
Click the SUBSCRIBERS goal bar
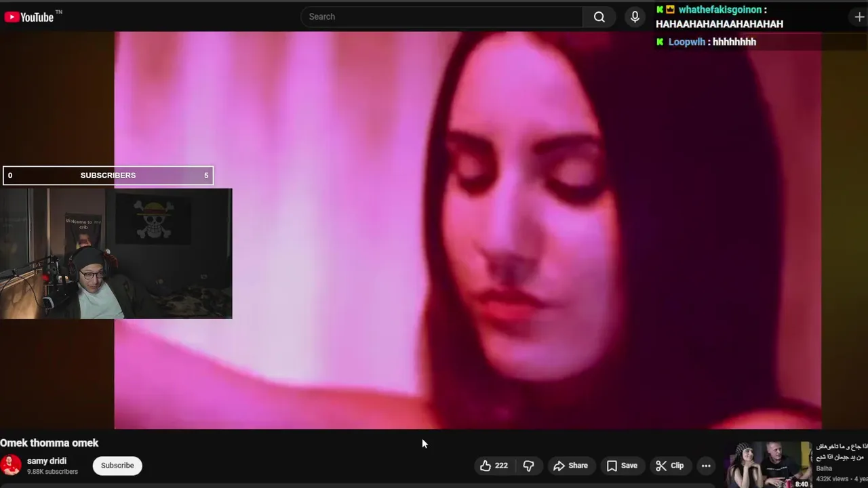click(108, 176)
